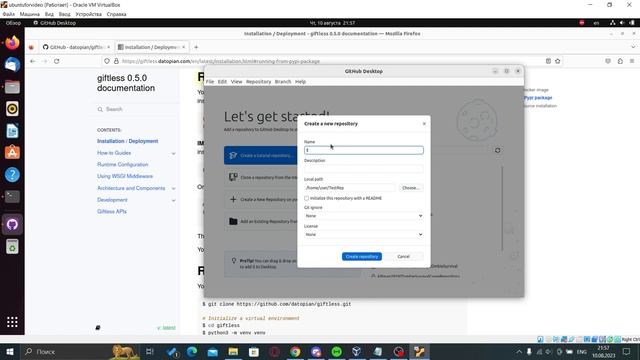This screenshot has height=360, width=640.
Task: Open VirtualBox icon on Windows taskbar
Action: point(357,351)
